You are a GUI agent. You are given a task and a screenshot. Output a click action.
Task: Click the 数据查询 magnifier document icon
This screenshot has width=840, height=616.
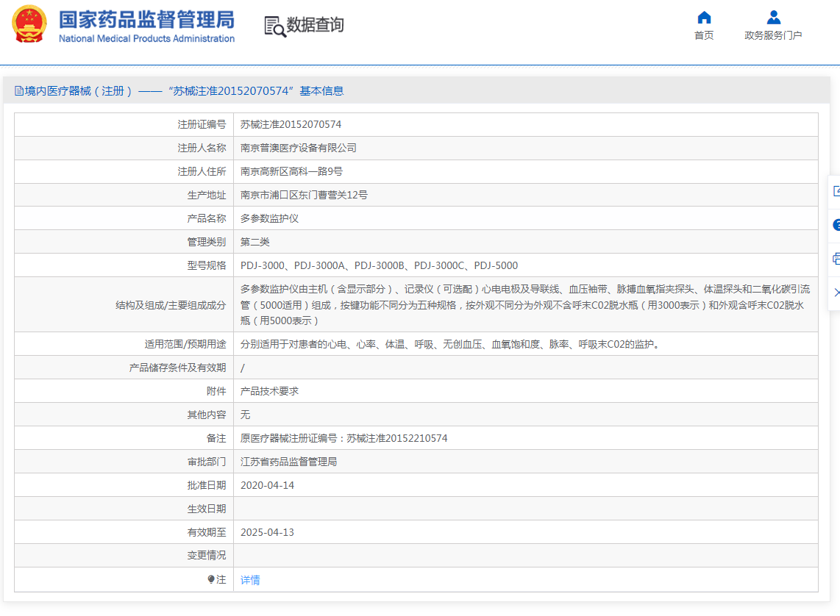pyautogui.click(x=275, y=26)
